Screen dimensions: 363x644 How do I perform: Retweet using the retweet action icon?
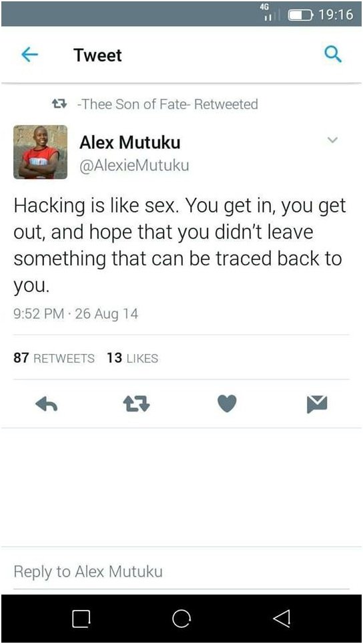coord(137,404)
